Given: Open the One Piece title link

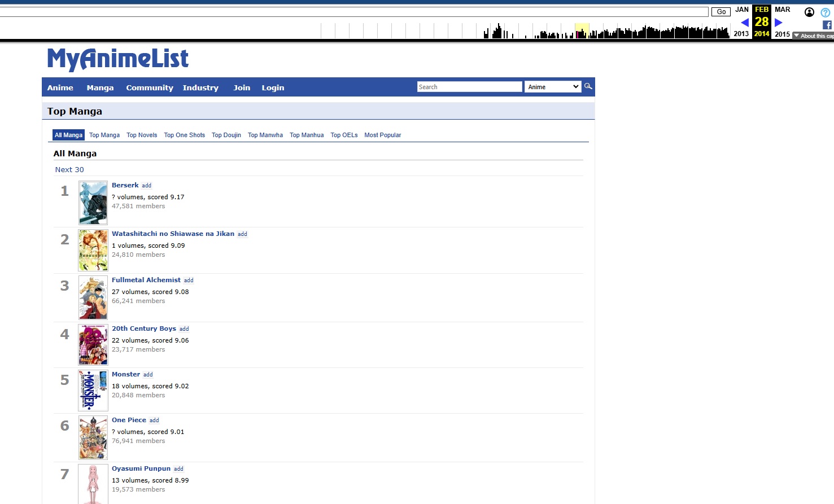Looking at the screenshot, I should (129, 420).
